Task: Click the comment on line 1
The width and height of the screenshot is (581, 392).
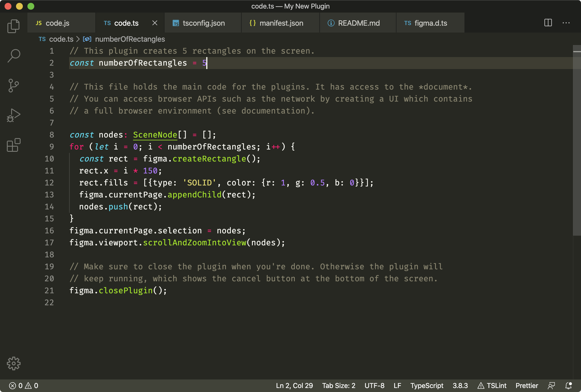Action: point(192,51)
